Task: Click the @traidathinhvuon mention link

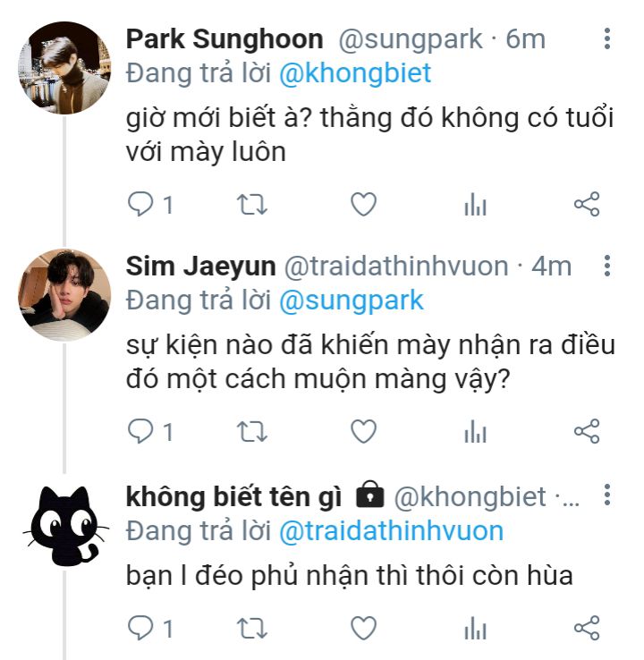Action: pos(391,531)
